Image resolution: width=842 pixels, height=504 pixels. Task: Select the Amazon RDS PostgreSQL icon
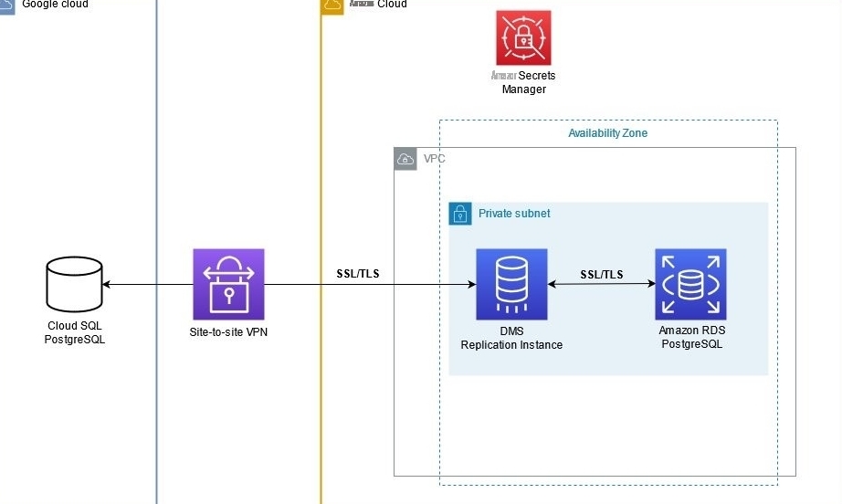click(690, 284)
